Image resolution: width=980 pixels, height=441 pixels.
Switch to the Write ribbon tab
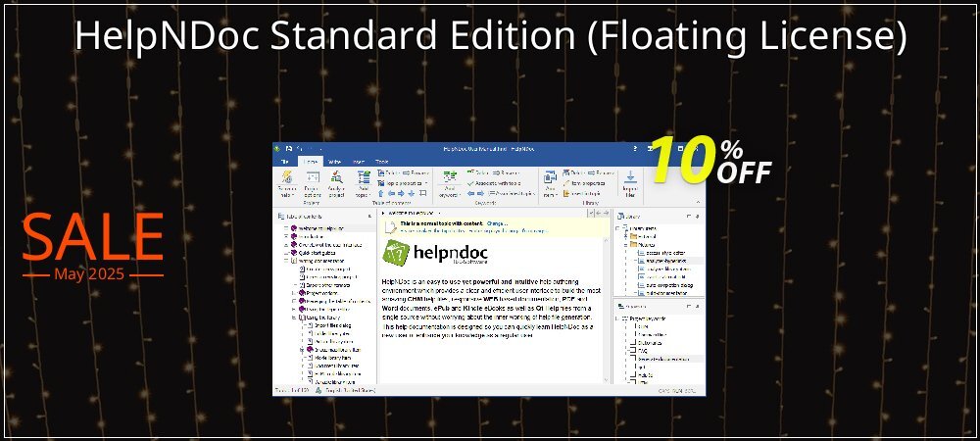tap(334, 161)
